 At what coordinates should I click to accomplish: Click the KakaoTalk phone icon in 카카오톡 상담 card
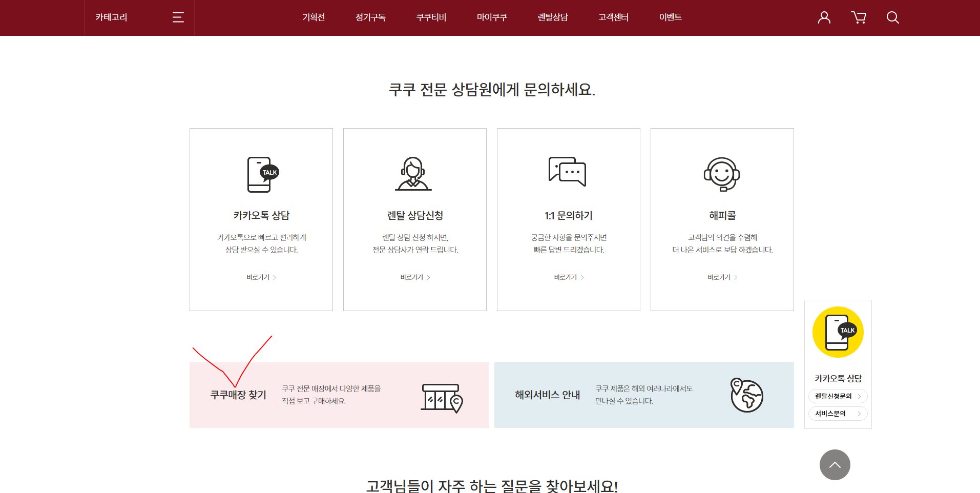click(x=263, y=174)
